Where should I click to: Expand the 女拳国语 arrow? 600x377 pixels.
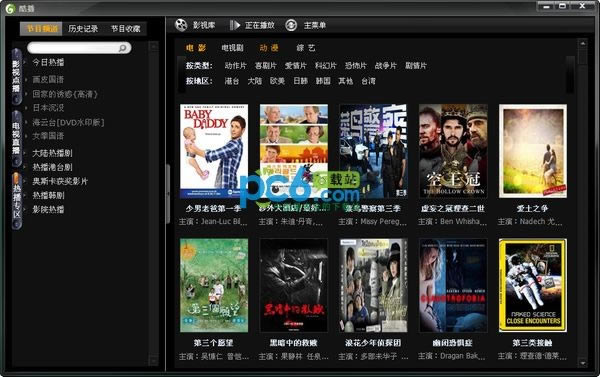click(x=26, y=136)
